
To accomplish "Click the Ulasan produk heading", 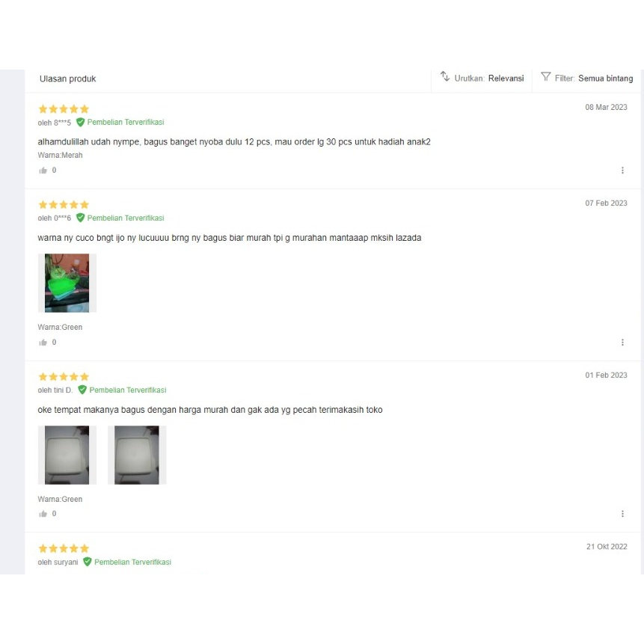I will pos(68,79).
